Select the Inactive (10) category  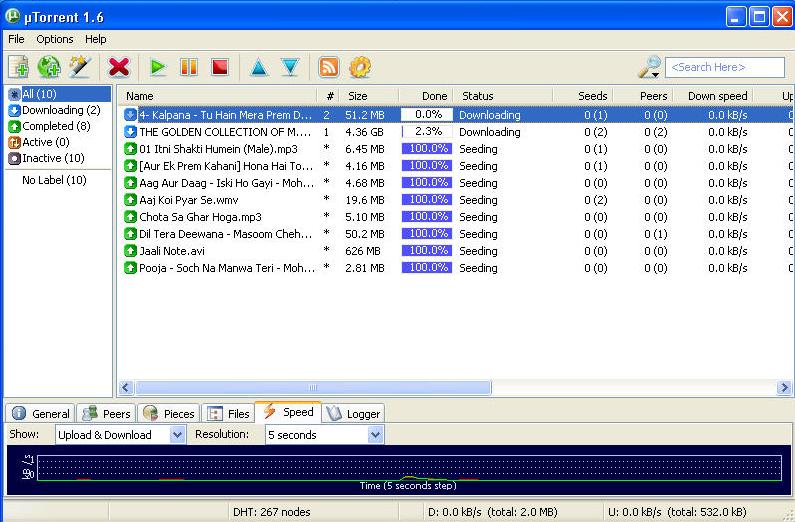(x=46, y=158)
